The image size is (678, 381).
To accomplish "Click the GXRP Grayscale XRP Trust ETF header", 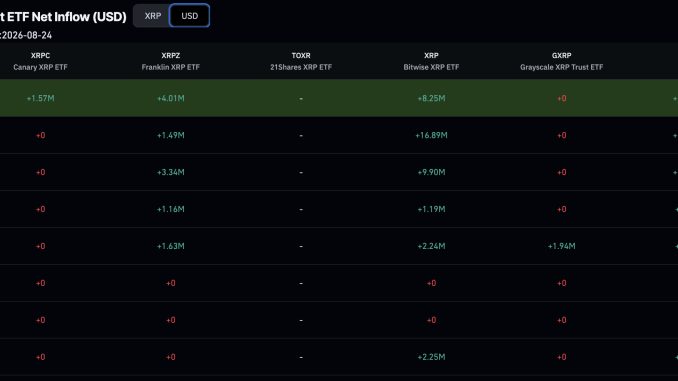I will (x=561, y=61).
